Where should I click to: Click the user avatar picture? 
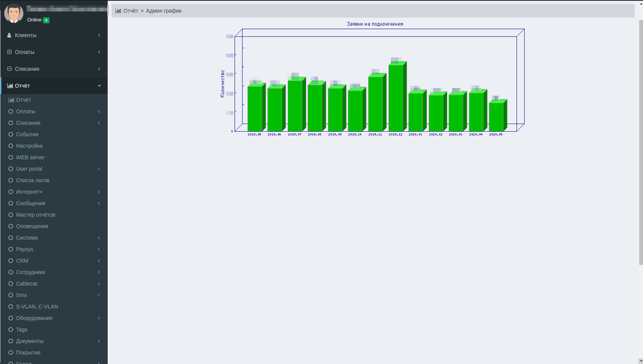click(14, 14)
